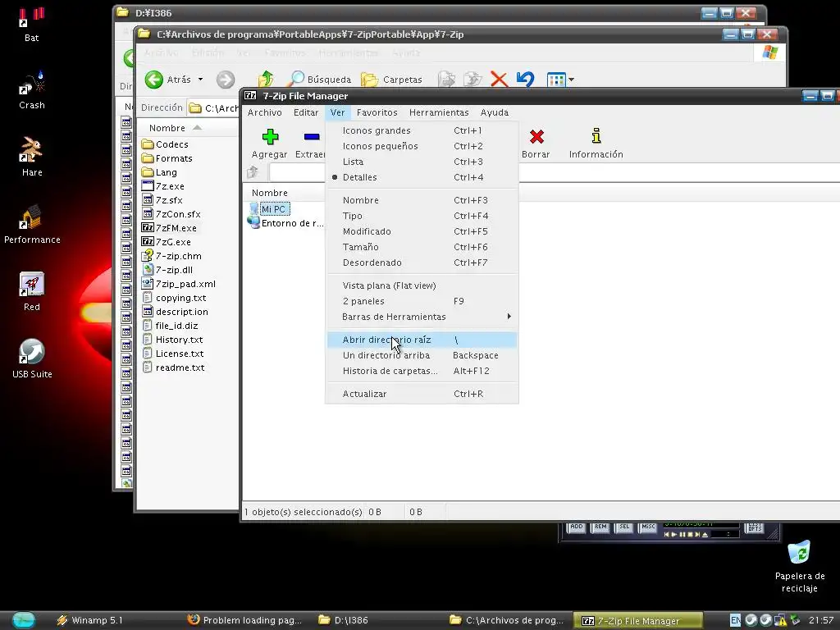Open Hare desktop shortcut
The image size is (840, 630).
point(32,157)
